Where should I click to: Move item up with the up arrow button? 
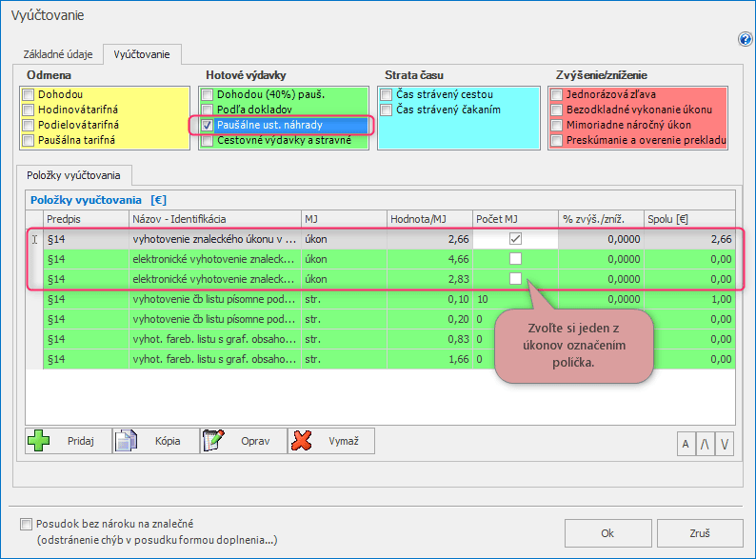pyautogui.click(x=706, y=443)
